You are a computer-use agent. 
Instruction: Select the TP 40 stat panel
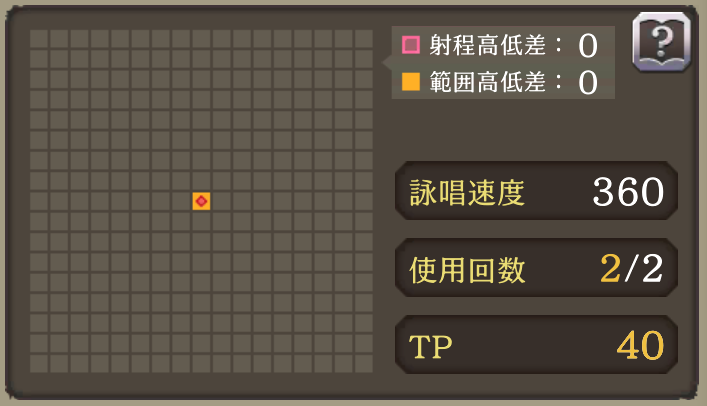click(536, 345)
